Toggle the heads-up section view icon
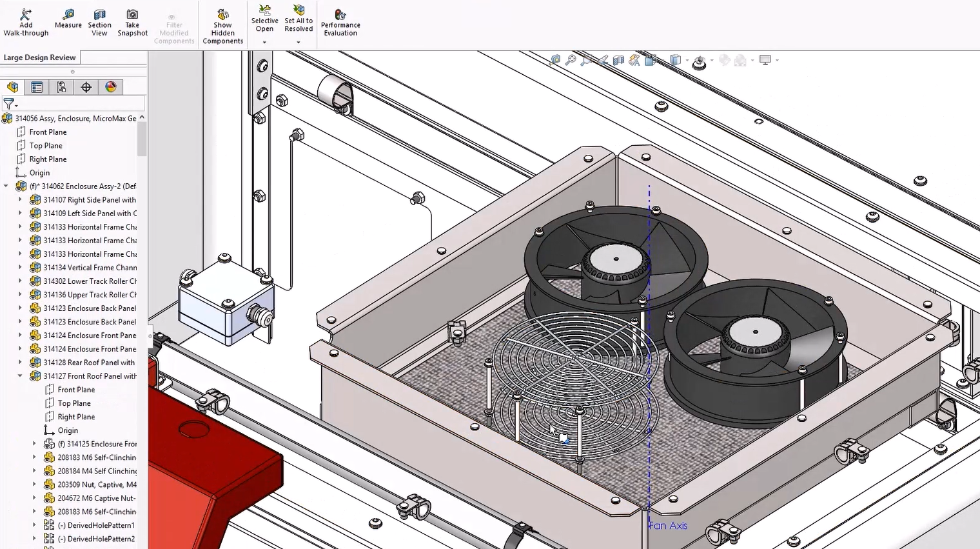Viewport: 980px width, 549px height. (618, 60)
